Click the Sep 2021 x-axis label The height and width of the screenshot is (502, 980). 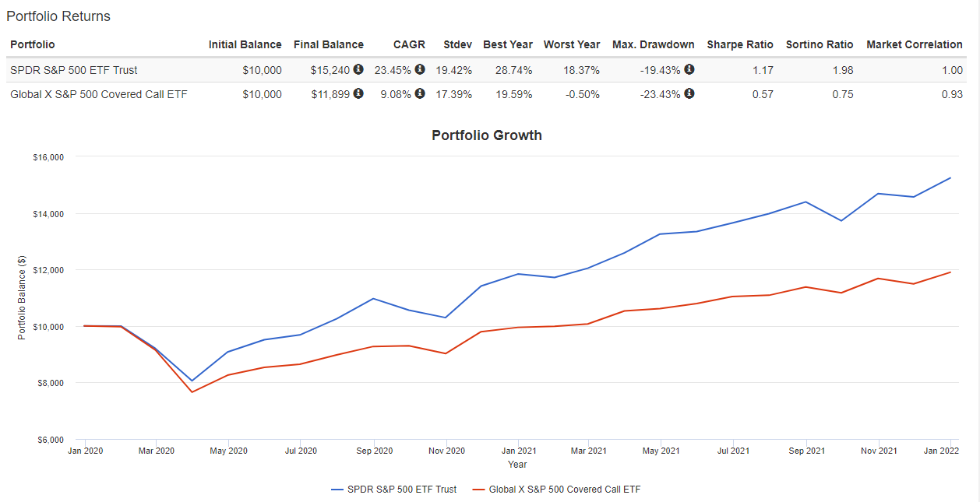(807, 451)
